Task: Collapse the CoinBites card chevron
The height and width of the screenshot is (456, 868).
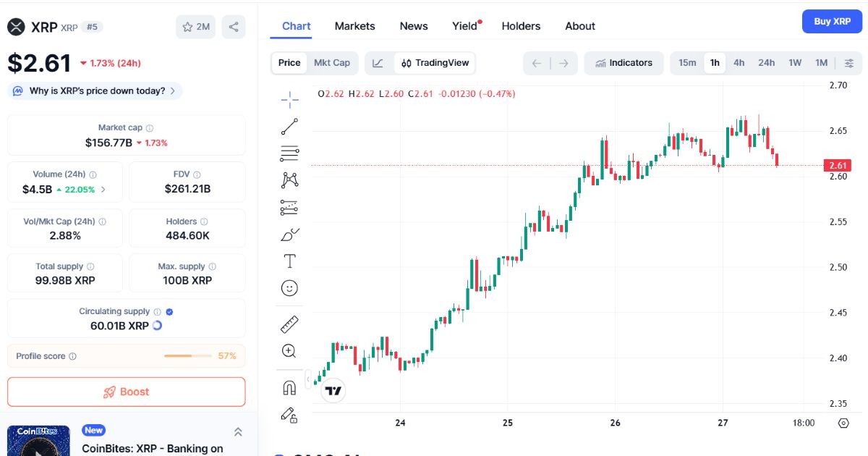Action: [238, 432]
